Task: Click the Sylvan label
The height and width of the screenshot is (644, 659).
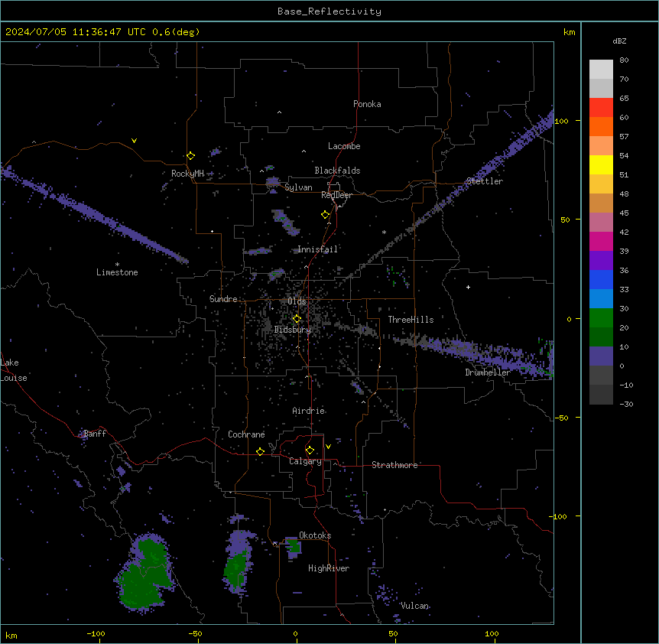Action: [298, 187]
